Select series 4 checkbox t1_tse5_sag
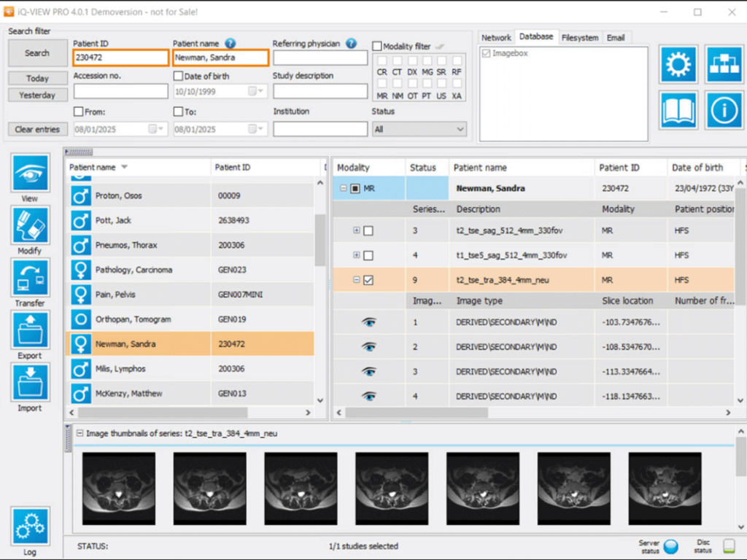Image resolution: width=747 pixels, height=560 pixels. click(x=368, y=256)
